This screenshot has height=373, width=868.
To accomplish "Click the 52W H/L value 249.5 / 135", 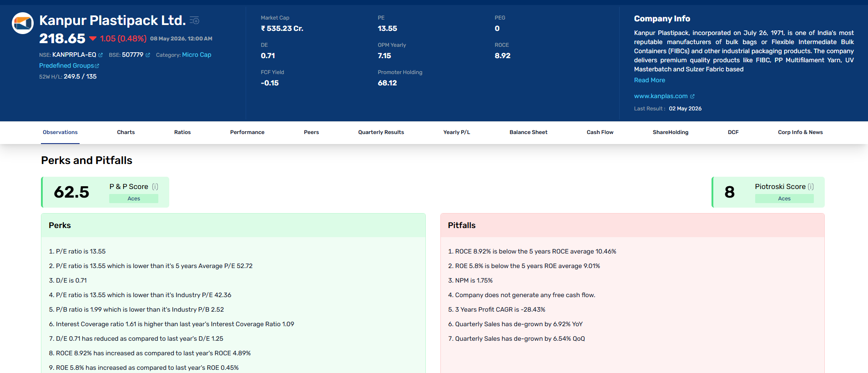I will click(80, 76).
